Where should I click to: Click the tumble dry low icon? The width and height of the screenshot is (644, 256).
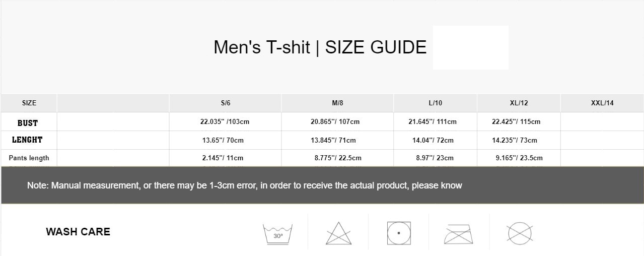tap(399, 233)
